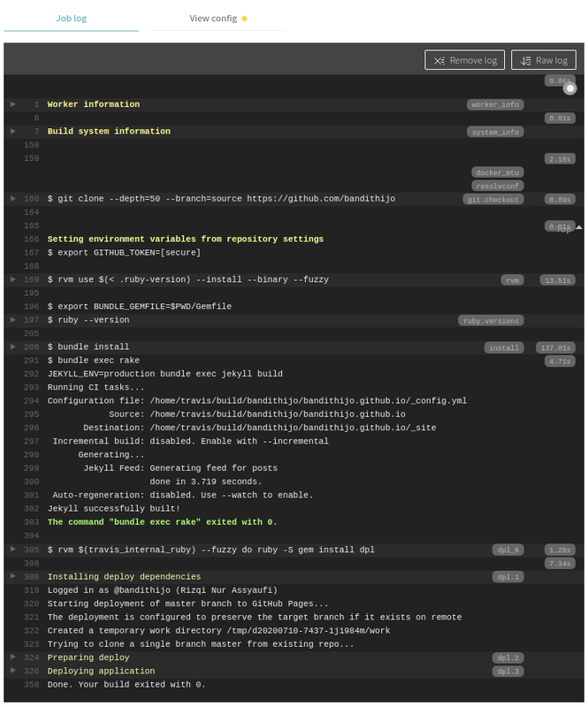
Task: Click the ruby.versions tag badge
Action: point(491,321)
